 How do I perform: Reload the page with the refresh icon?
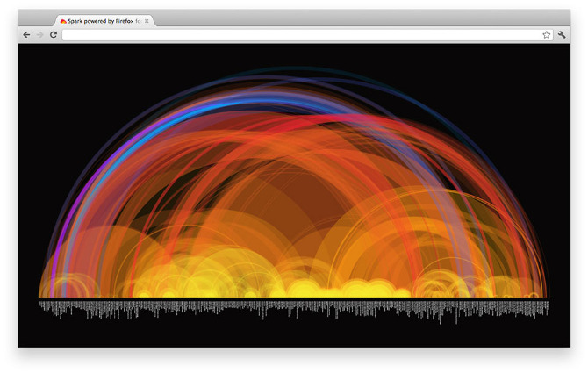pos(54,35)
